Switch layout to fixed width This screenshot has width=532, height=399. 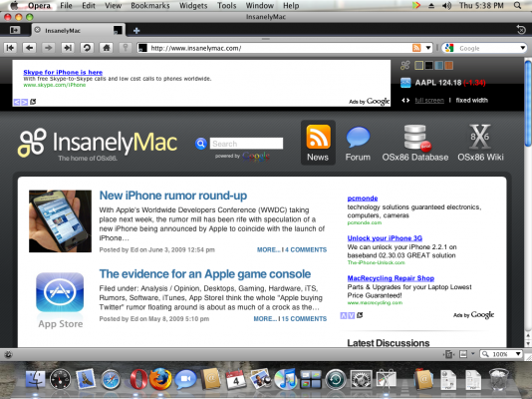coord(471,100)
